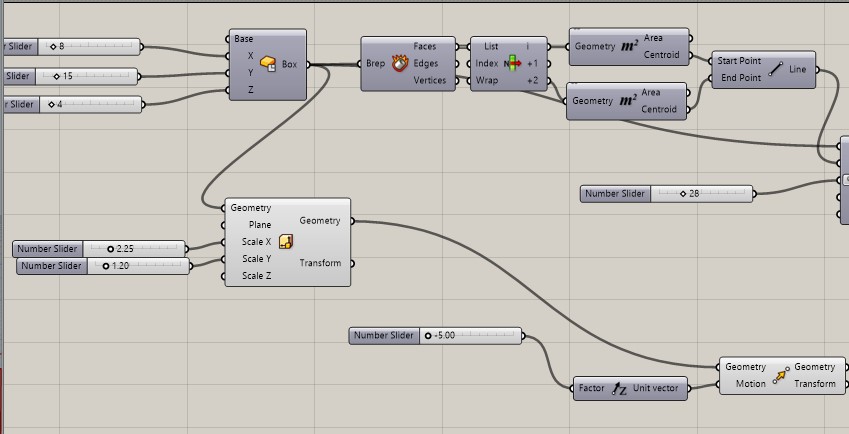Screen dimensions: 849x434
Task: Select the Number Slider label for value 2.25
Action: click(x=48, y=249)
